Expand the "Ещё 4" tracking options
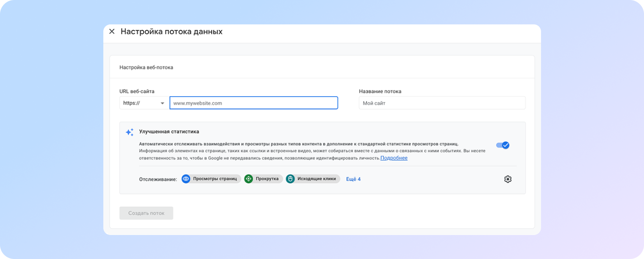The image size is (644, 259). pyautogui.click(x=353, y=179)
